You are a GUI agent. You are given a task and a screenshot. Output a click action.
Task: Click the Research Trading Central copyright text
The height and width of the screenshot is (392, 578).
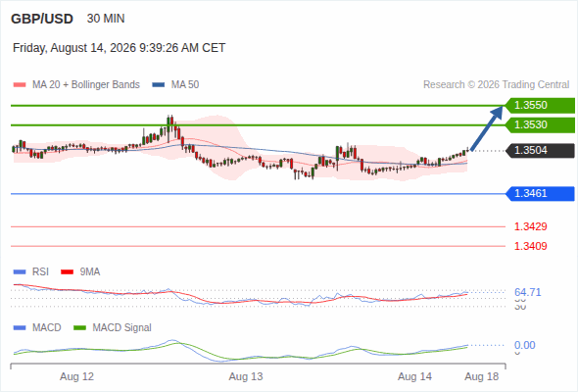pos(496,85)
